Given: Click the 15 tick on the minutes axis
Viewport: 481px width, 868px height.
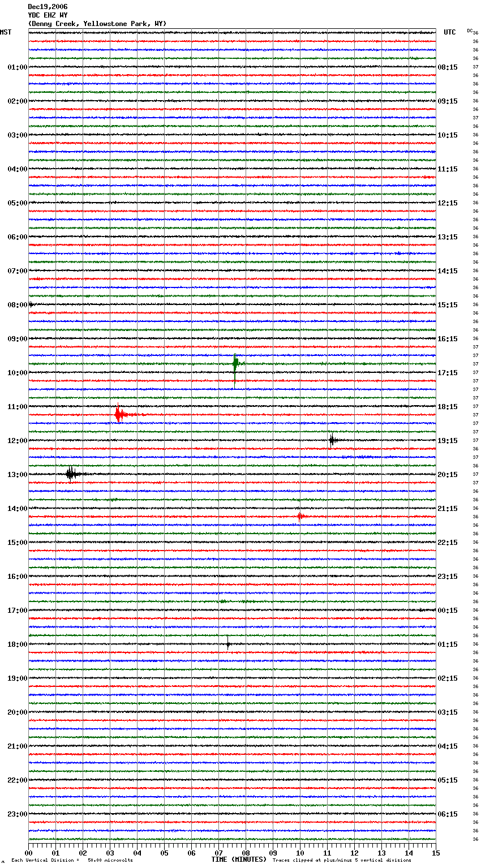Looking at the screenshot, I should coord(436,853).
